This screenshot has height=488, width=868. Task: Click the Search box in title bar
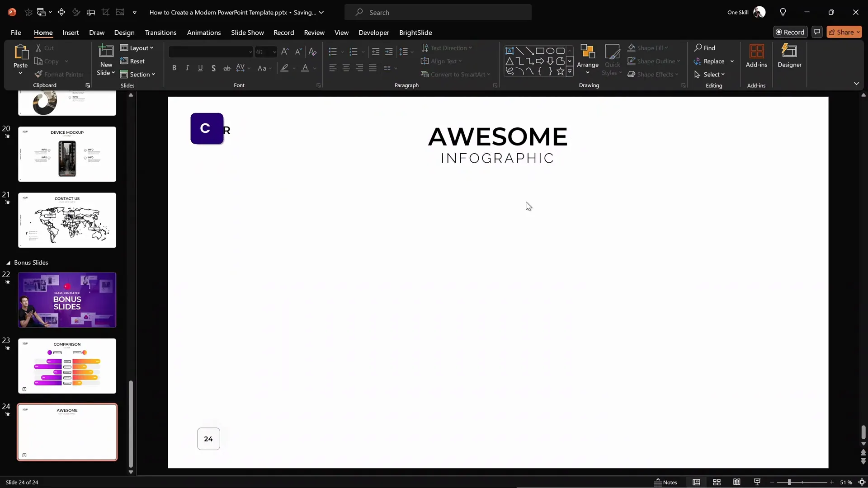pyautogui.click(x=438, y=12)
